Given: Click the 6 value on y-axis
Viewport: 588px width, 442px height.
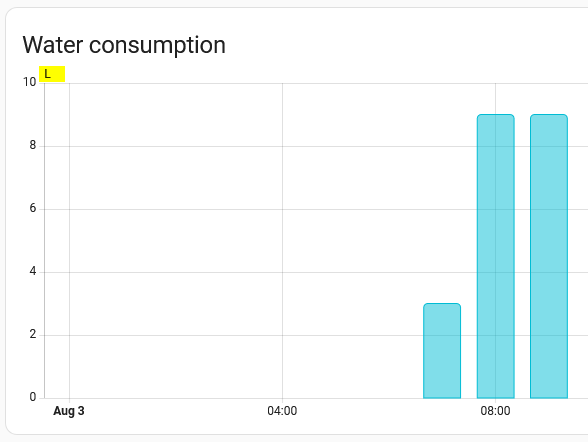Looking at the screenshot, I should coord(33,208).
